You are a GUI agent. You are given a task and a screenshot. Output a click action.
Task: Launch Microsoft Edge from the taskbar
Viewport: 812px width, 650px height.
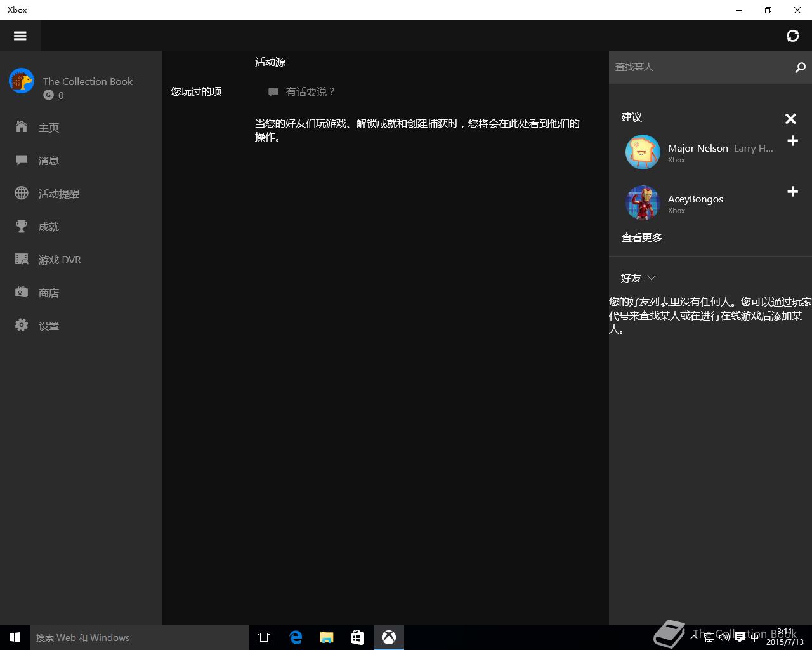[x=296, y=637]
